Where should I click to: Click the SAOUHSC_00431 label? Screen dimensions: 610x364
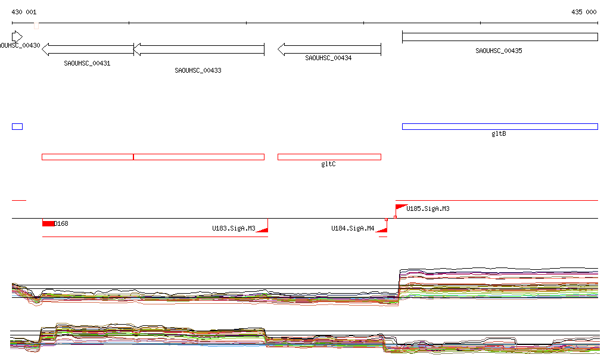[87, 63]
